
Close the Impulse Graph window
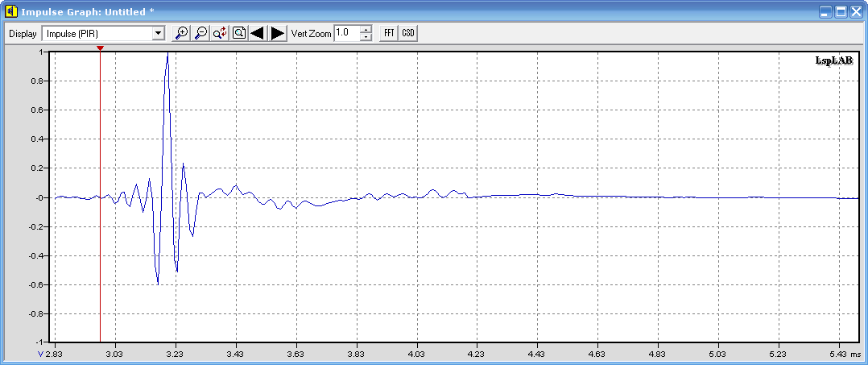coord(856,11)
